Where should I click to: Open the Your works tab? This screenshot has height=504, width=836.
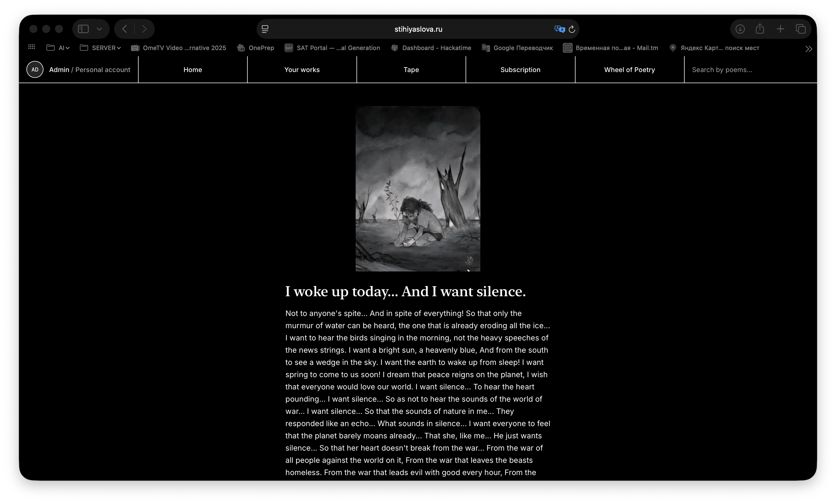coord(302,70)
